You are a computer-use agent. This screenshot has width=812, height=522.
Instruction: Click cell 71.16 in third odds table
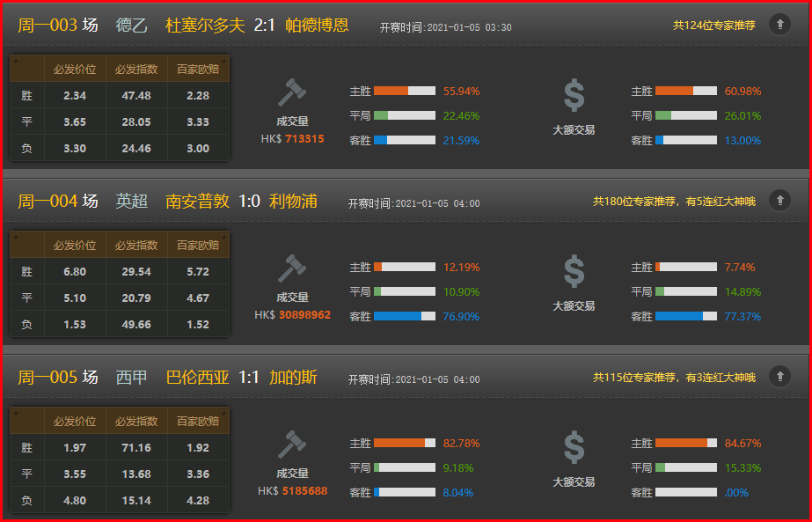(x=136, y=448)
